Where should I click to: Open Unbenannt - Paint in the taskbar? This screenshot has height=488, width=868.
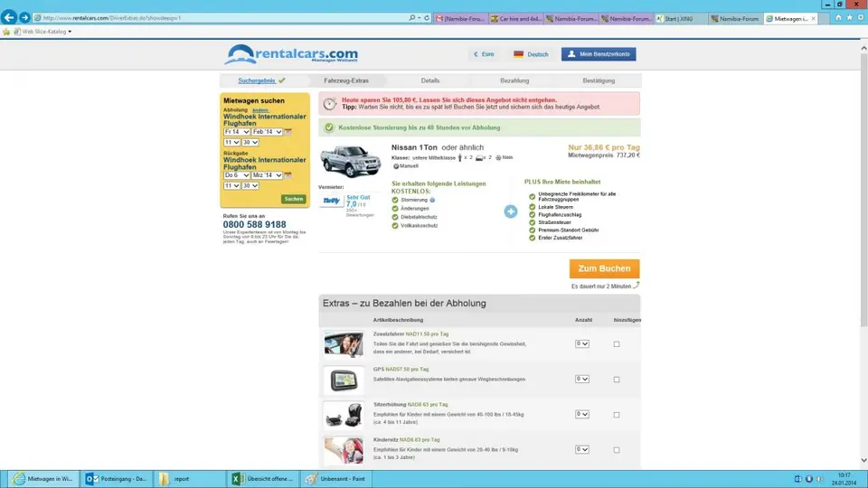point(335,479)
